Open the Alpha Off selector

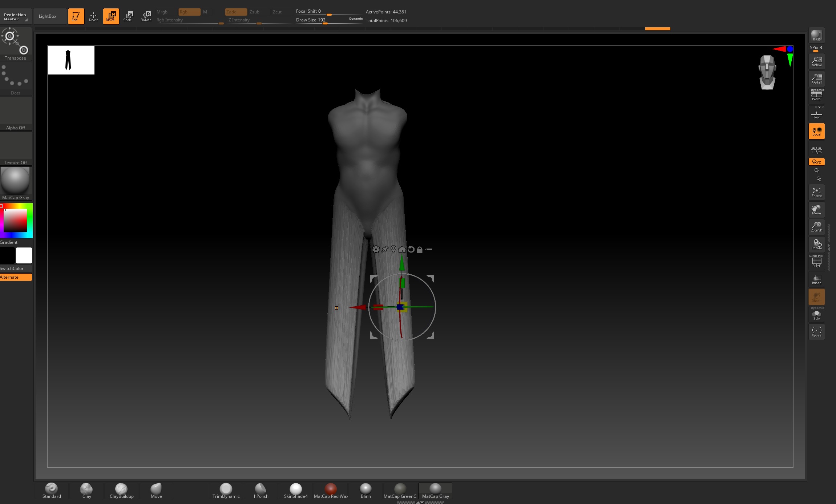point(16,113)
